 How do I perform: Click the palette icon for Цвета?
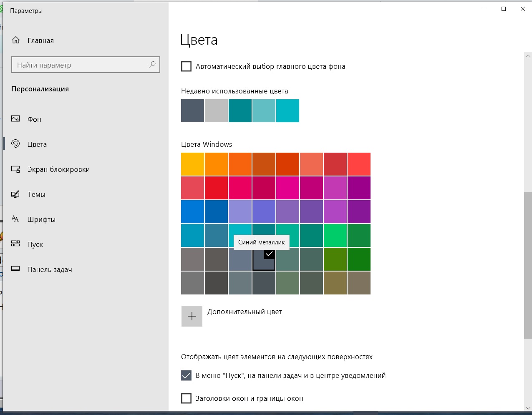16,144
